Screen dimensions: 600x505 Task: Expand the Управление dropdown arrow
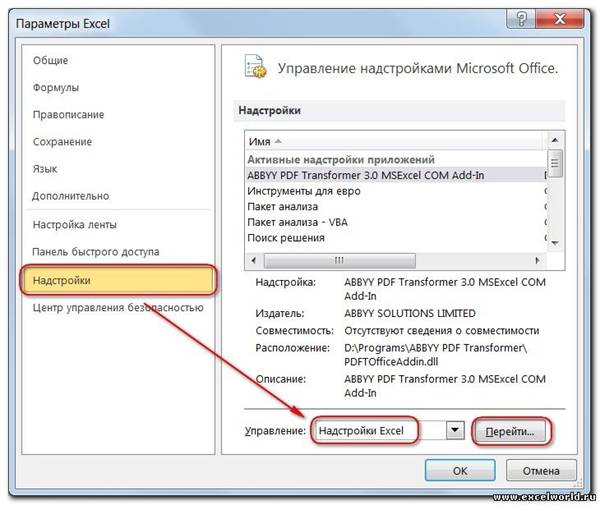click(455, 430)
